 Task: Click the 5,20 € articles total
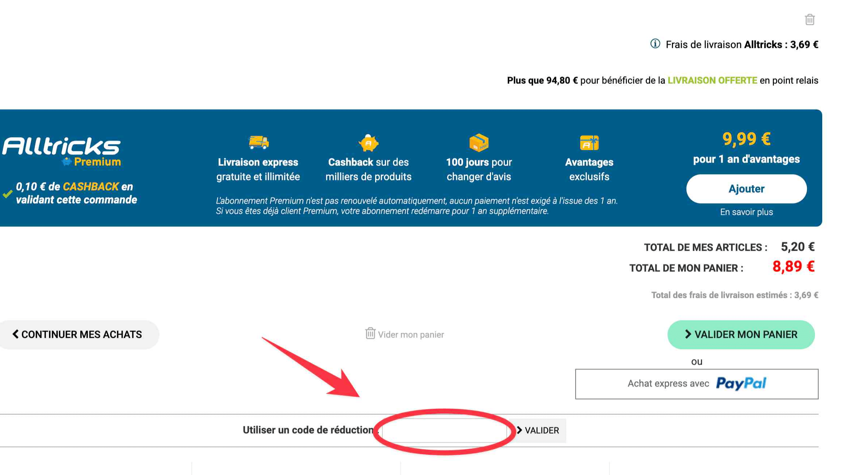[798, 247]
